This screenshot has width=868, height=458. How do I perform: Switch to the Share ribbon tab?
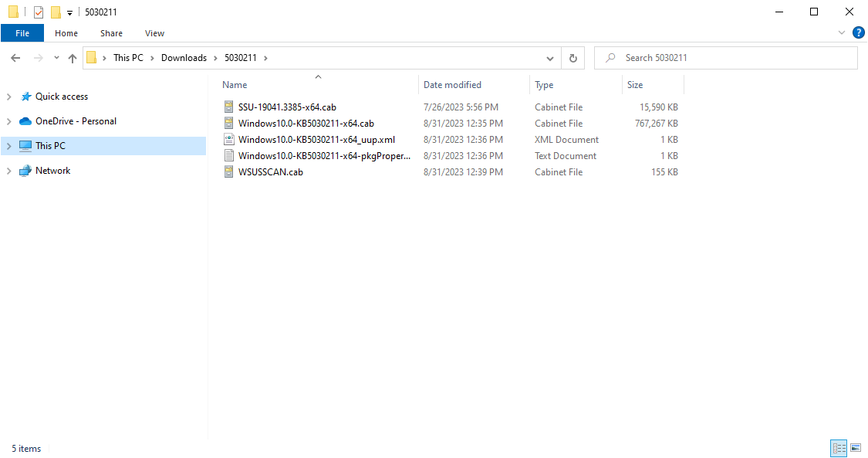pos(111,33)
